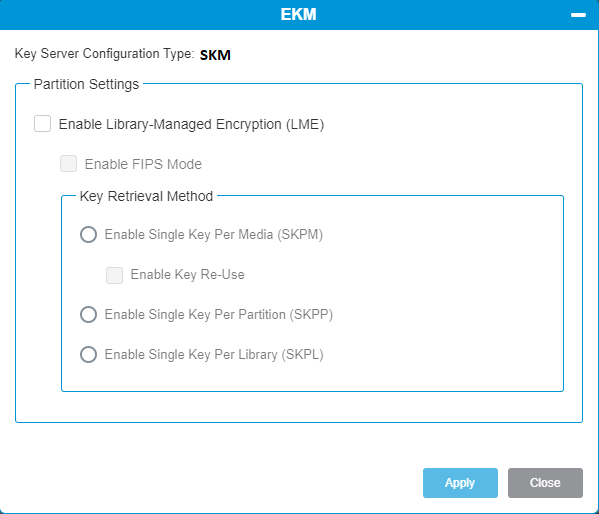Apply the partition encryption settings
The width and height of the screenshot is (599, 514).
460,483
